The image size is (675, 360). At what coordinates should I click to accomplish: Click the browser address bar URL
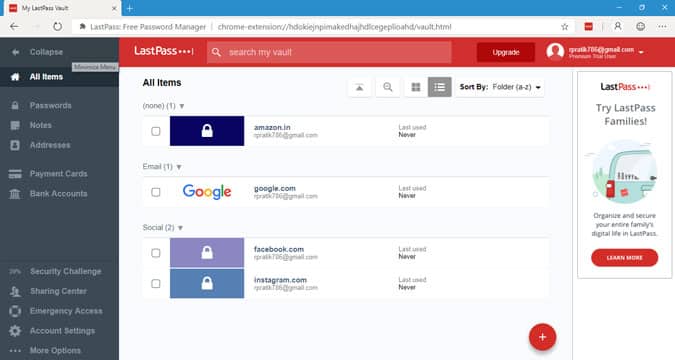pos(334,27)
